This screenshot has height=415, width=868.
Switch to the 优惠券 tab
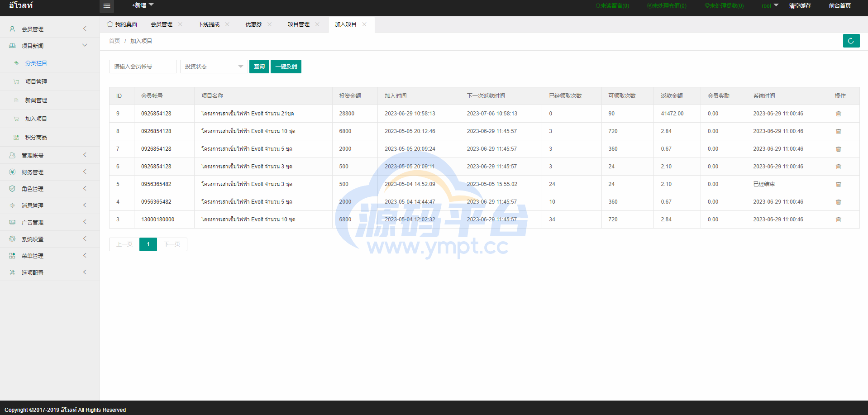(253, 24)
